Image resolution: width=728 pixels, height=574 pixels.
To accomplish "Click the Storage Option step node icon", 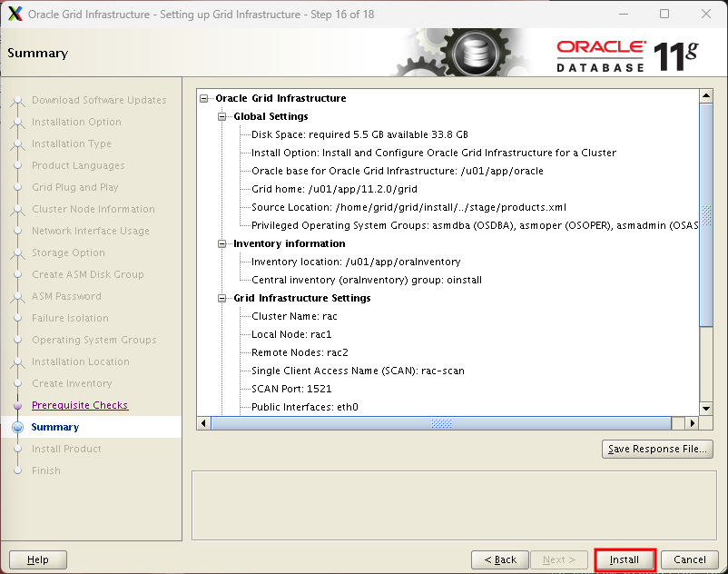I will pyautogui.click(x=17, y=252).
